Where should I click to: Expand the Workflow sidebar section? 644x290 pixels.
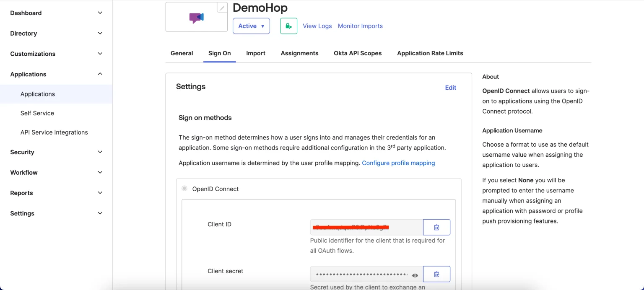[56, 172]
